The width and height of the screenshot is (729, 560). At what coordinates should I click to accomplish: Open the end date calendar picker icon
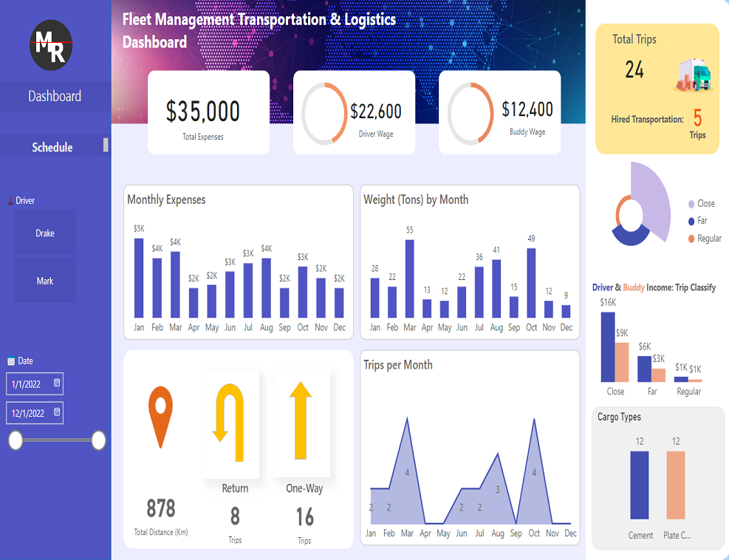[57, 412]
